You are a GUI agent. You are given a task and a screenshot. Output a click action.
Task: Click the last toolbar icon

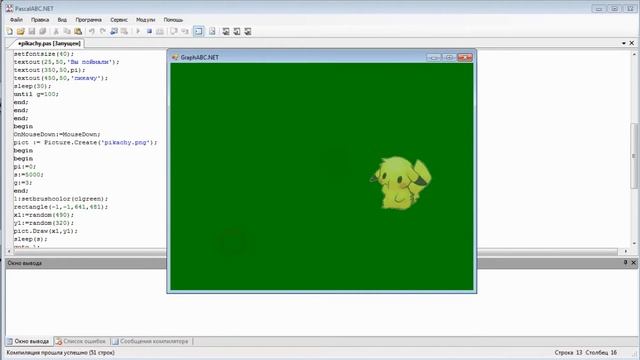point(248,31)
